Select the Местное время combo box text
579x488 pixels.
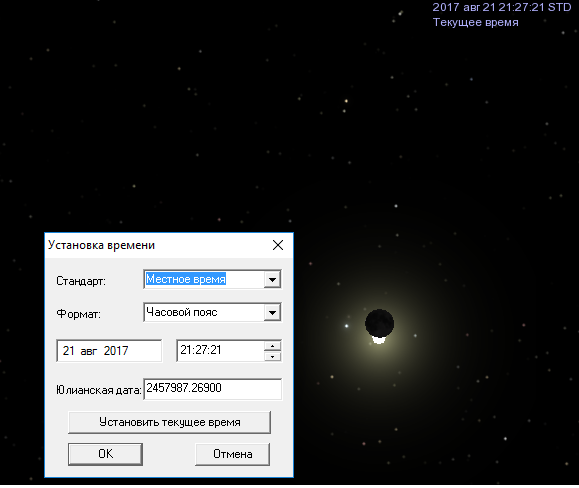tap(186, 279)
